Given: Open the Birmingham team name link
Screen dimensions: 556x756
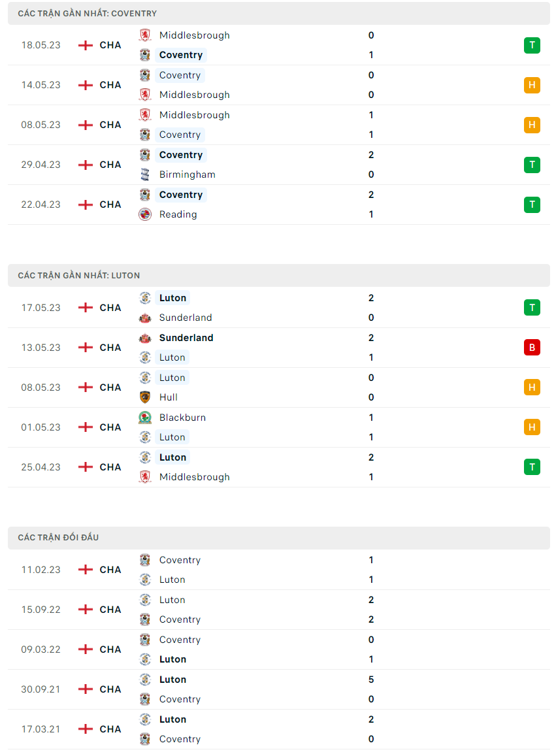Looking at the screenshot, I should pos(188,174).
